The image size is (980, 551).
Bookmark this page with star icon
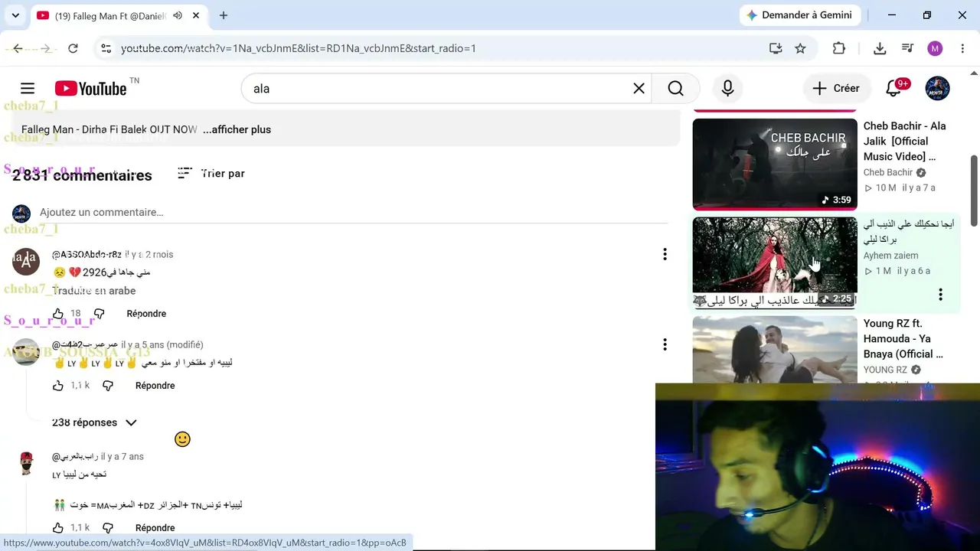tap(800, 48)
